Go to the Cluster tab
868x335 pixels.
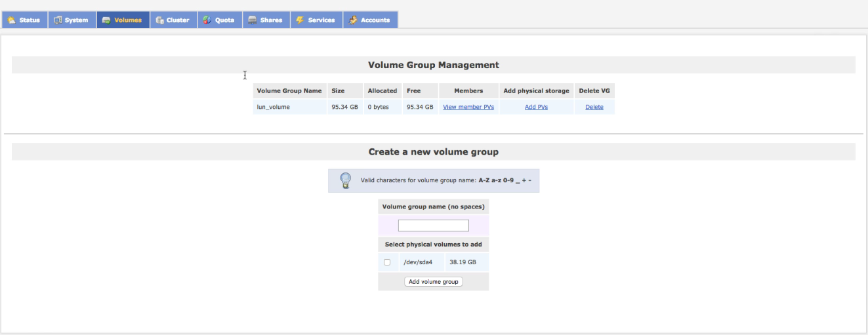173,20
